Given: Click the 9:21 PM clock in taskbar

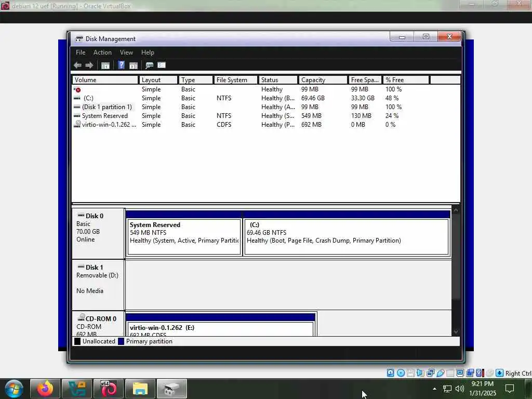Looking at the screenshot, I should click(483, 384).
